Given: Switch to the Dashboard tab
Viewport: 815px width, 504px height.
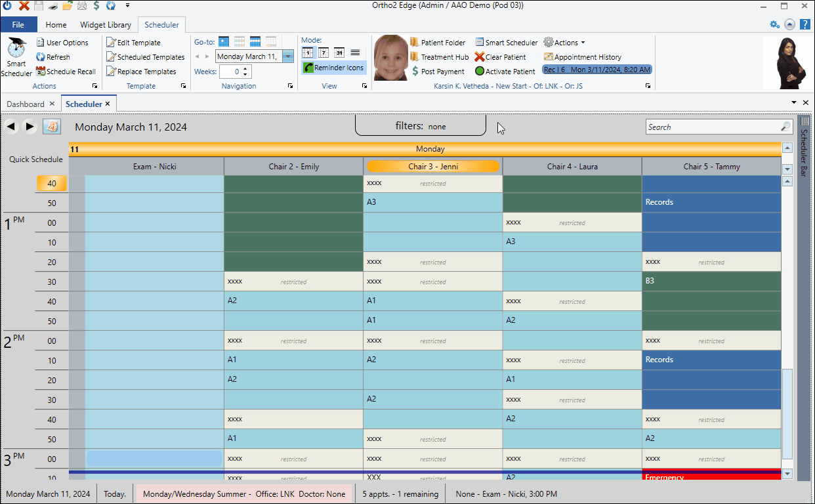Looking at the screenshot, I should tap(26, 104).
